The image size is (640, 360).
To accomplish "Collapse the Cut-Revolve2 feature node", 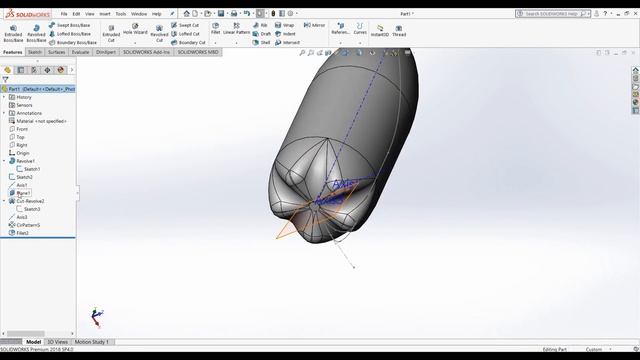I will 4,201.
